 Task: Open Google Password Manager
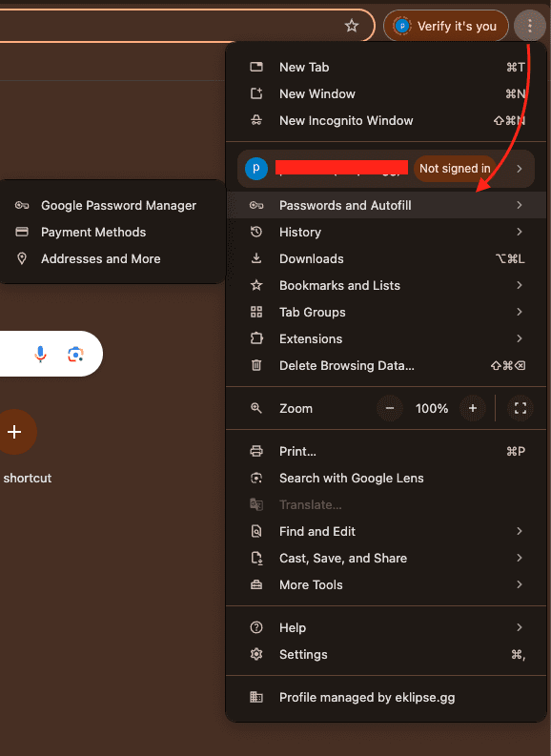(112, 205)
